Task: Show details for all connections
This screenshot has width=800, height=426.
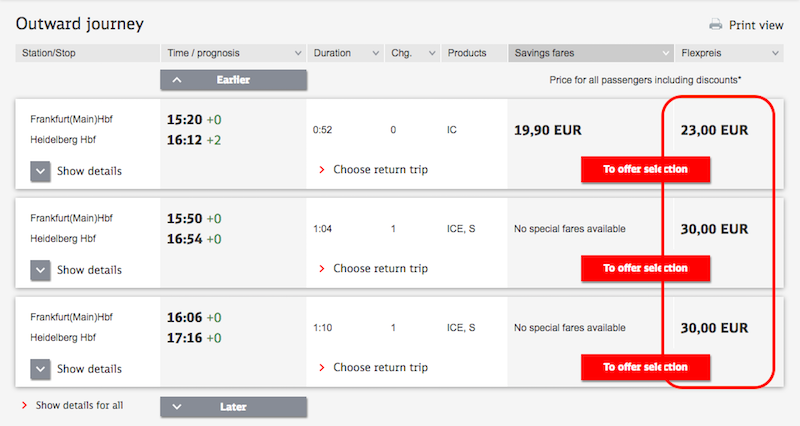Action: (72, 406)
